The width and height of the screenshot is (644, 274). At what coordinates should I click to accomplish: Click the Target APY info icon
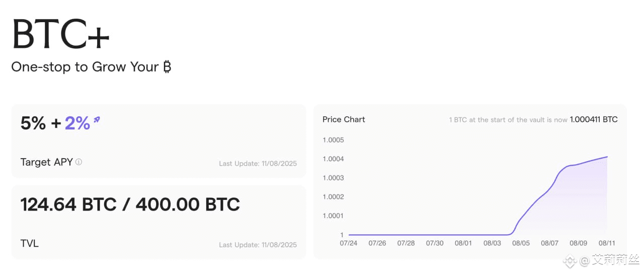78,162
